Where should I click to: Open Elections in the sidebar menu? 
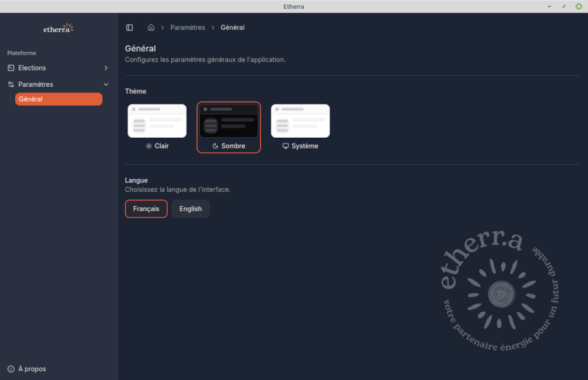(32, 68)
